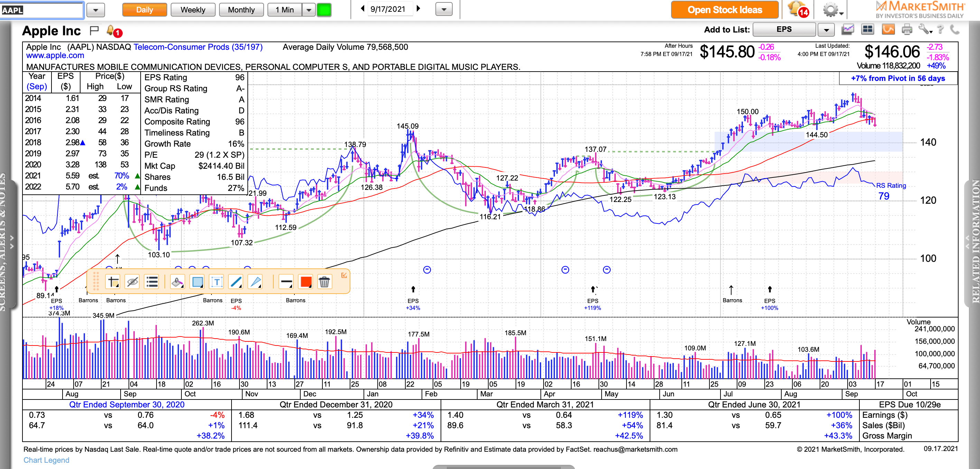The width and height of the screenshot is (980, 469).
Task: Switch to 1 Min intraday chart
Action: pos(284,10)
